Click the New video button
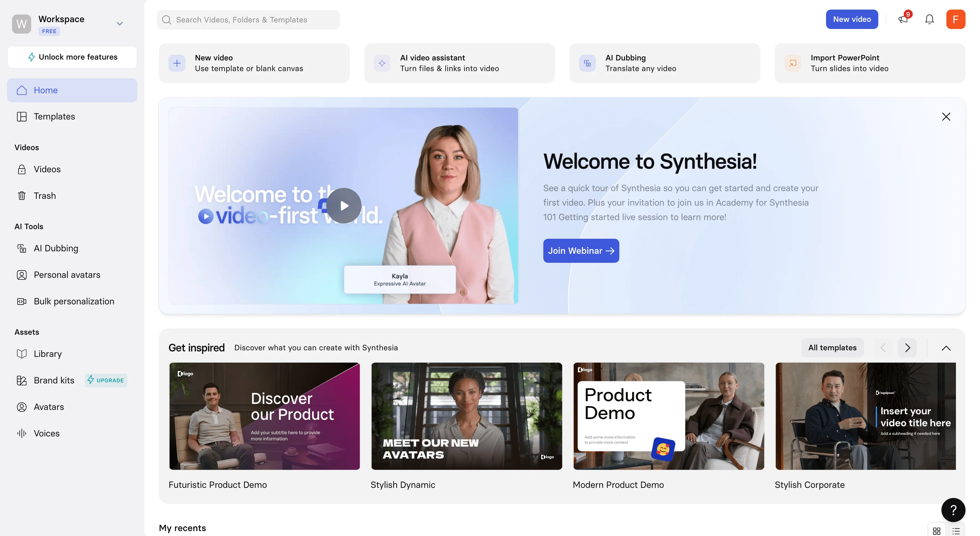980x536 pixels. click(x=852, y=19)
